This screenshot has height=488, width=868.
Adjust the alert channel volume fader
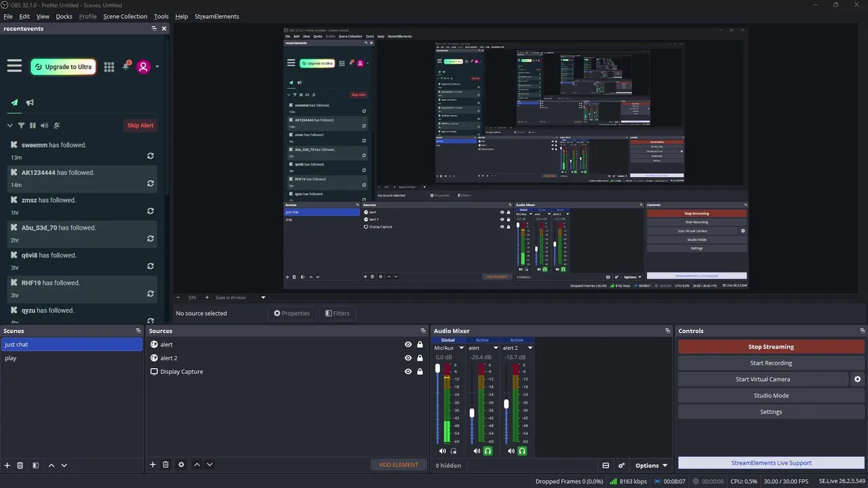tap(472, 413)
